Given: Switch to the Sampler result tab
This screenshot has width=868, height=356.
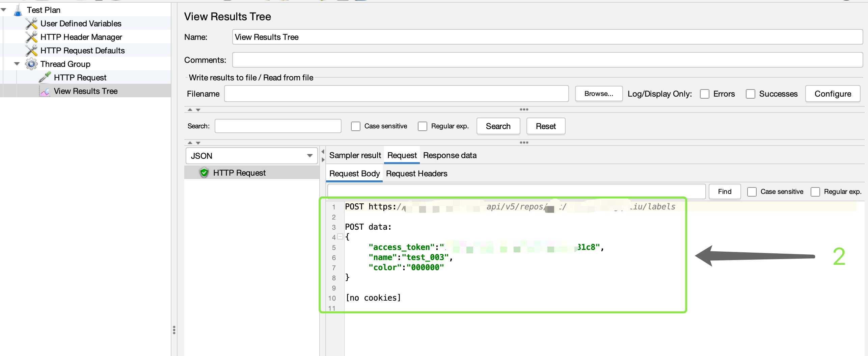Looking at the screenshot, I should [355, 155].
